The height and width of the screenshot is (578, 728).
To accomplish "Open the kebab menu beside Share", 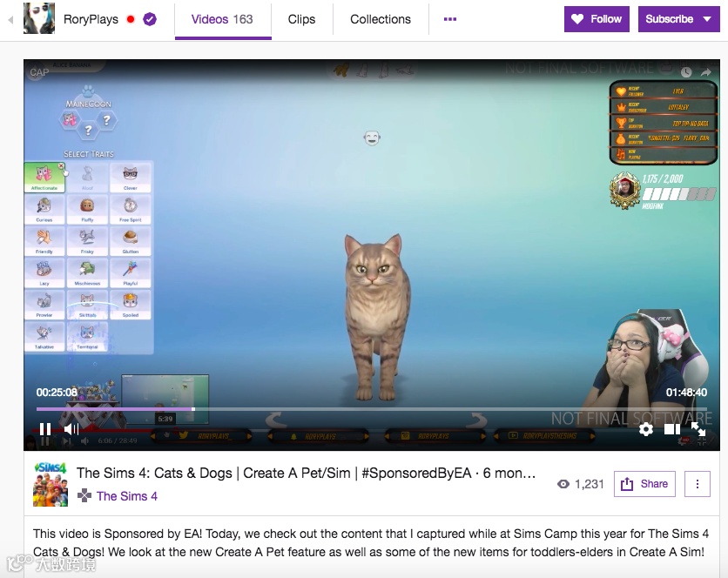I will pyautogui.click(x=697, y=484).
